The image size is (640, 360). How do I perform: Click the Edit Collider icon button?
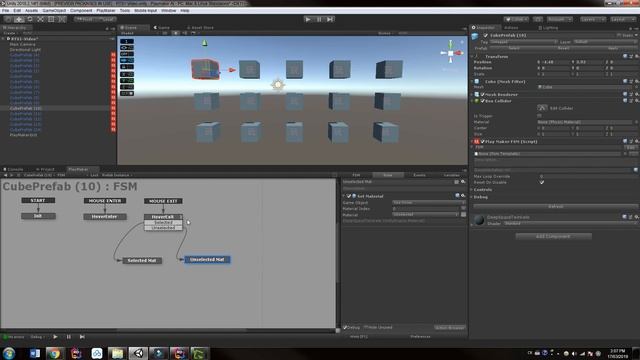coord(542,108)
